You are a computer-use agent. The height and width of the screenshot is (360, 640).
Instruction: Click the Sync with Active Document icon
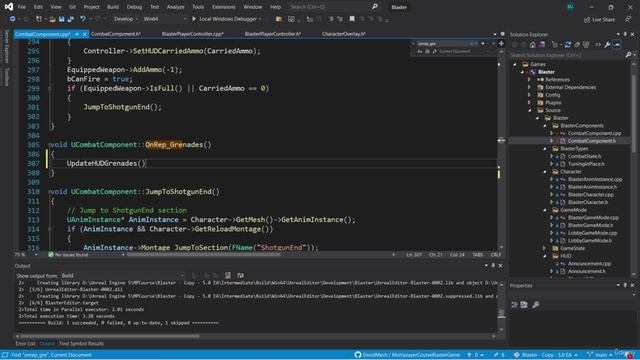pyautogui.click(x=568, y=45)
